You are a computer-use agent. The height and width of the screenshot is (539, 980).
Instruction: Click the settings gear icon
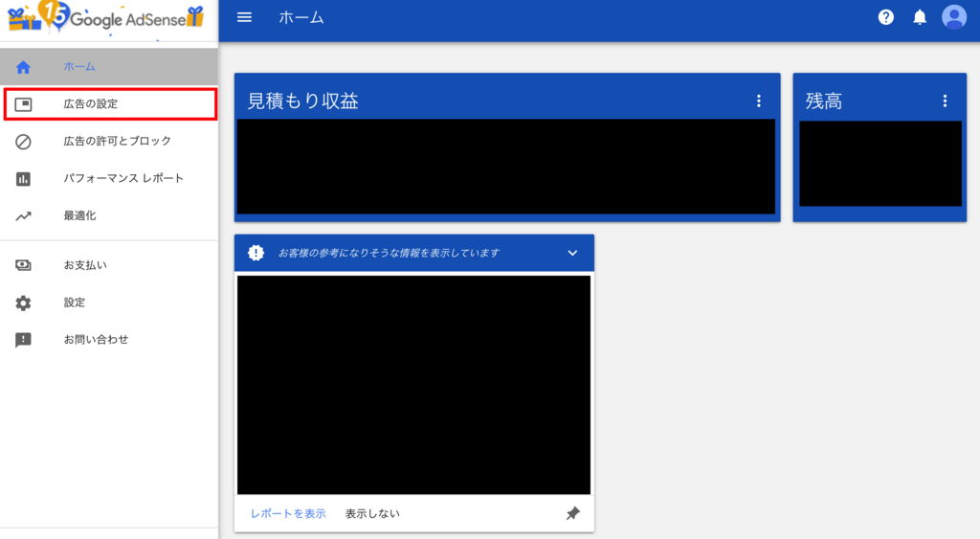(x=23, y=303)
